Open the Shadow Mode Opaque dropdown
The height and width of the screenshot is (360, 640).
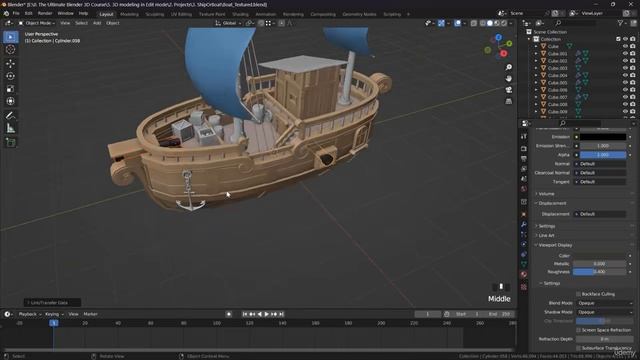coord(604,312)
